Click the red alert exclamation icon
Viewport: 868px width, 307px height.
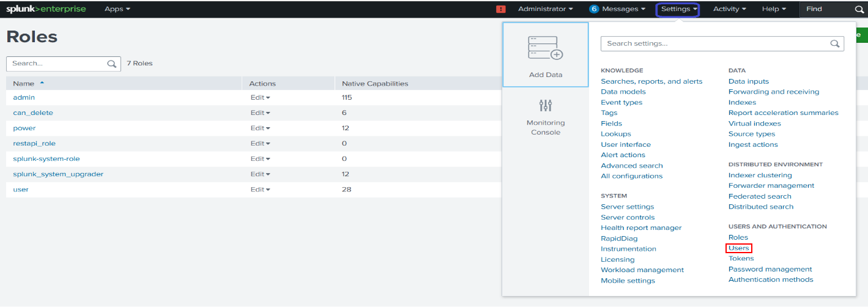(501, 9)
